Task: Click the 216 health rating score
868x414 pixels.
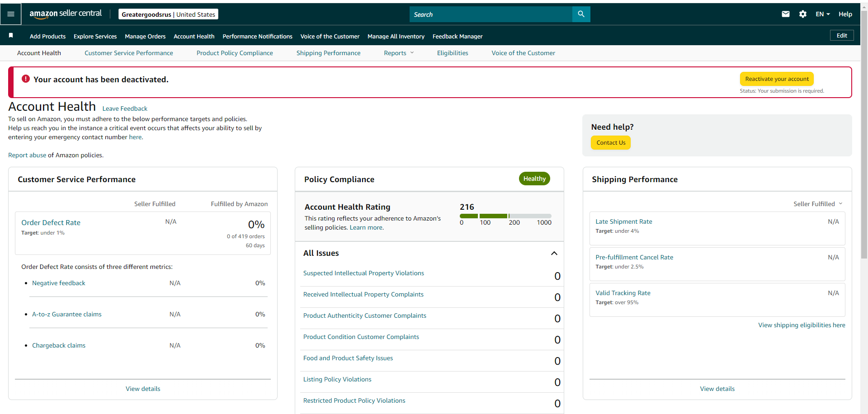Action: tap(467, 207)
